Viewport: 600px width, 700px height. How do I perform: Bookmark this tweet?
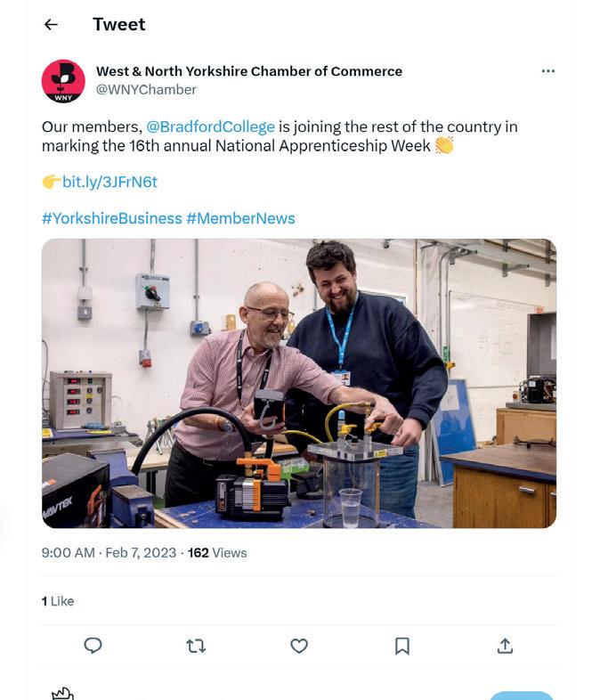tap(402, 646)
